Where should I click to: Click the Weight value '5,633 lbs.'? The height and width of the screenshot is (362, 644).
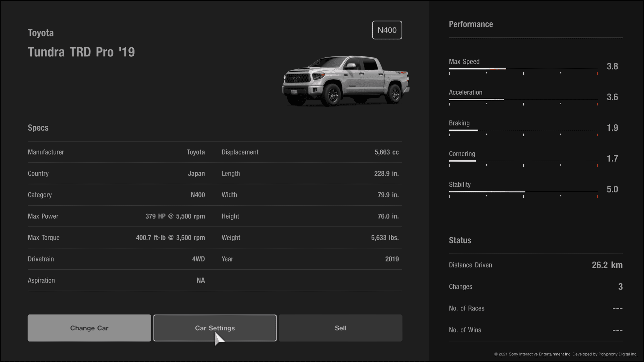pyautogui.click(x=385, y=238)
